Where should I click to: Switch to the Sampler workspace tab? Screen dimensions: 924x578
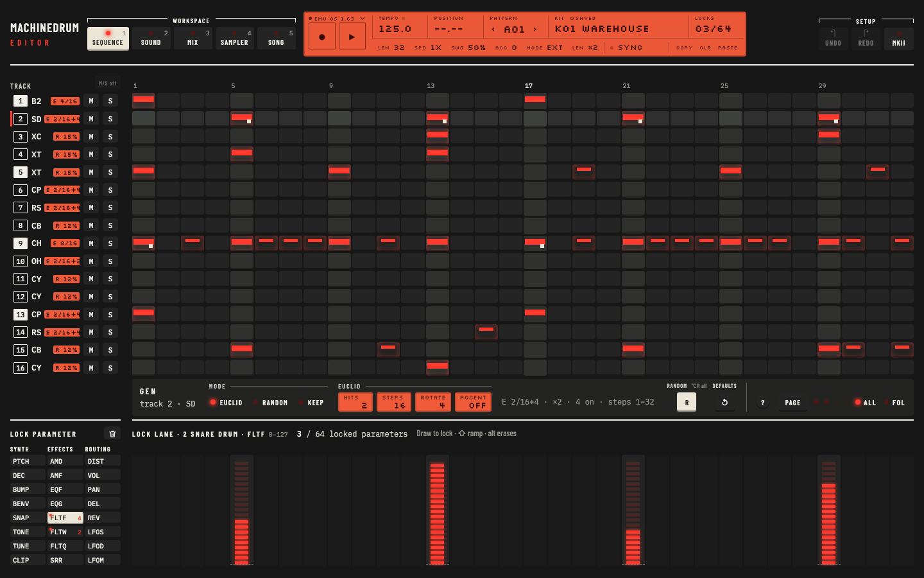point(234,38)
